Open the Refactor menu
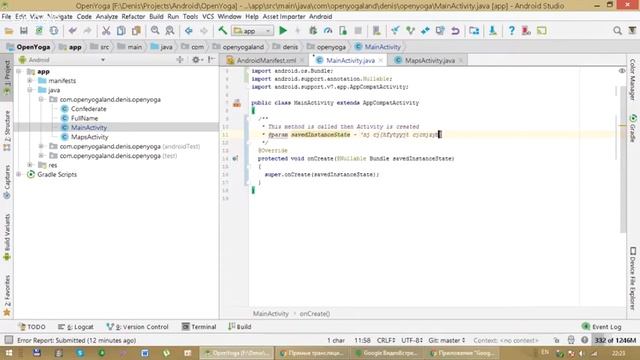Viewport: 640px width, 360px height. [133, 16]
